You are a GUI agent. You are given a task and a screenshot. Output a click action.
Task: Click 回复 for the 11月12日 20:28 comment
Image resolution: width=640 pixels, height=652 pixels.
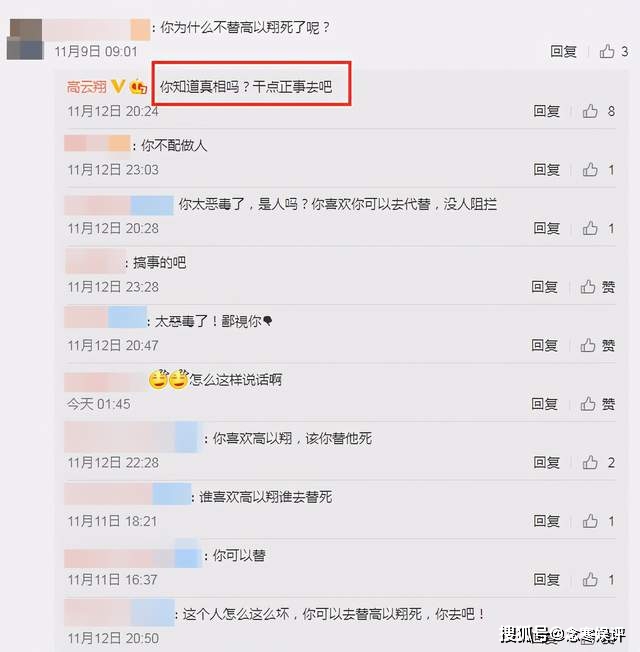click(x=547, y=228)
